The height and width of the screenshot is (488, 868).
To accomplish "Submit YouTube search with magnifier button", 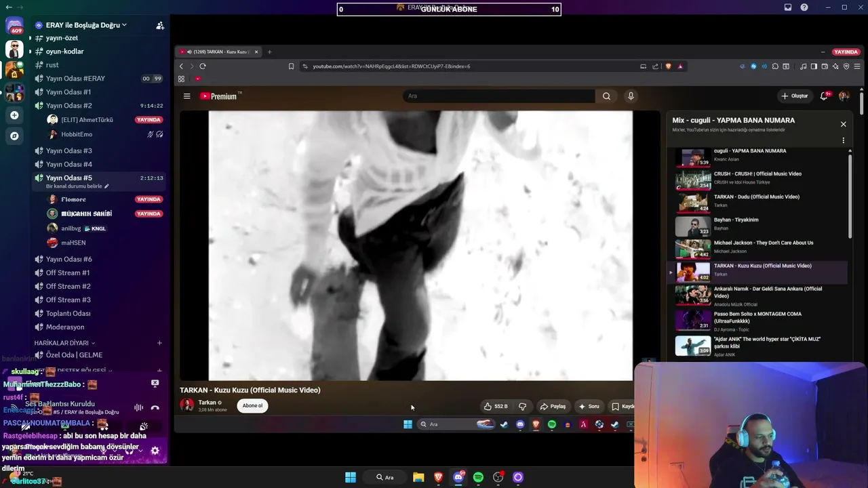I will 606,96.
